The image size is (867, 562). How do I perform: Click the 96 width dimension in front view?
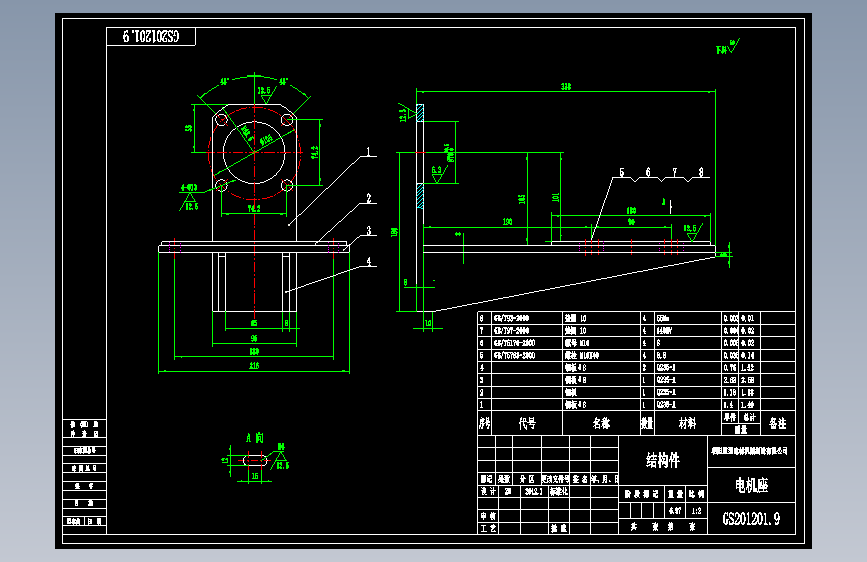point(254,338)
